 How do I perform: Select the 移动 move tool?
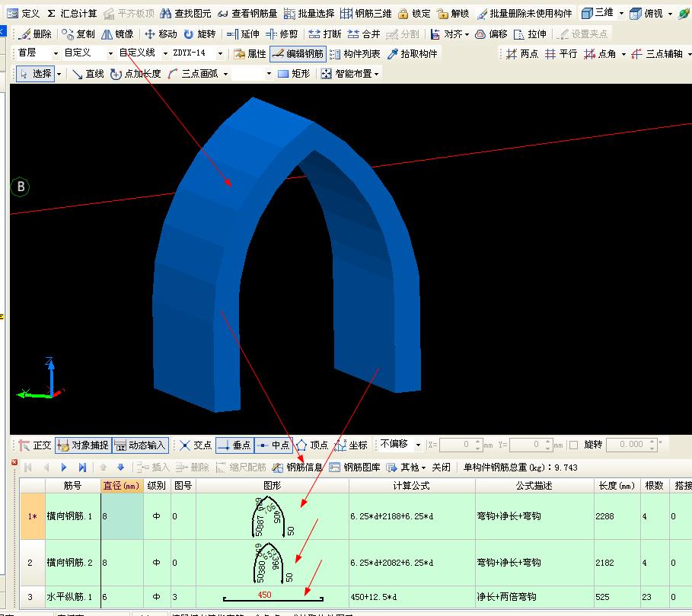[x=161, y=34]
